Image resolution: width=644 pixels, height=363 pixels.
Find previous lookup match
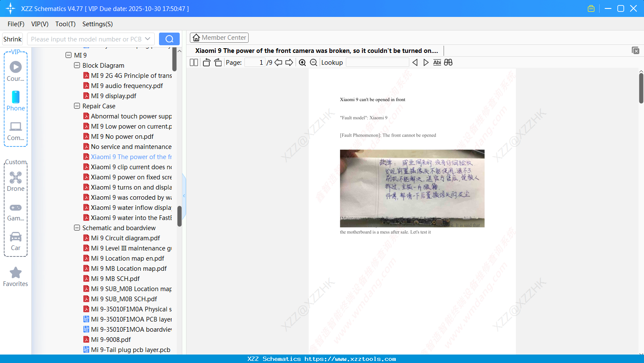[415, 63]
